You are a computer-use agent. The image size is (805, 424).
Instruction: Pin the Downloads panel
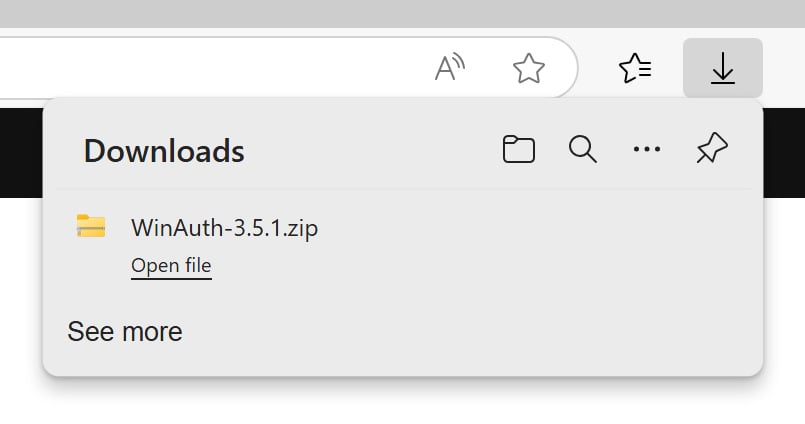click(712, 150)
